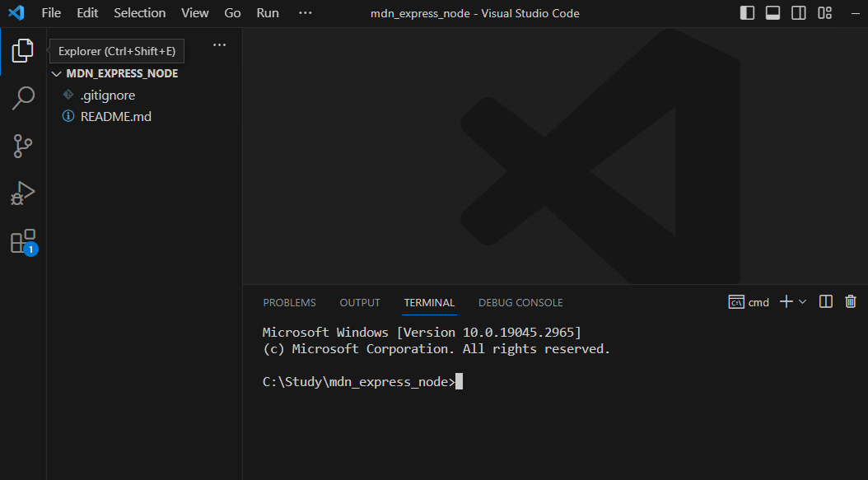This screenshot has height=480, width=868.
Task: Focus the terminal command prompt line
Action: [x=362, y=382]
